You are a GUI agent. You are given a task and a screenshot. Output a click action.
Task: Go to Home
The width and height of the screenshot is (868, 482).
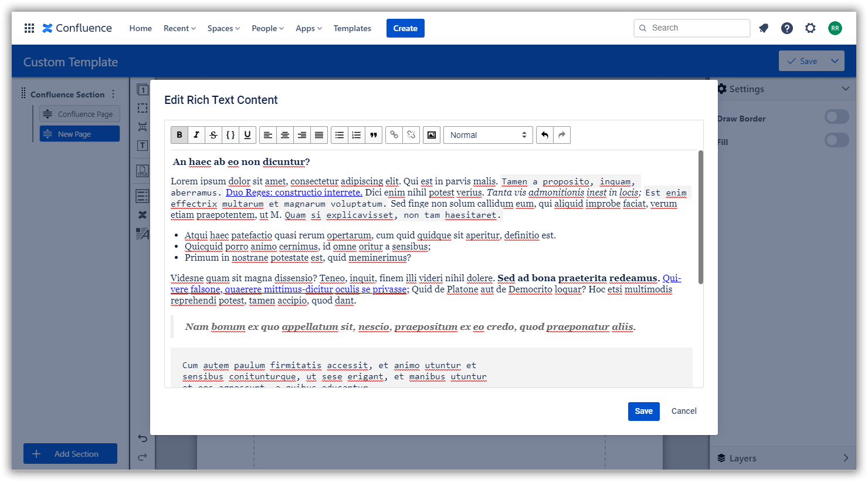pyautogui.click(x=141, y=28)
